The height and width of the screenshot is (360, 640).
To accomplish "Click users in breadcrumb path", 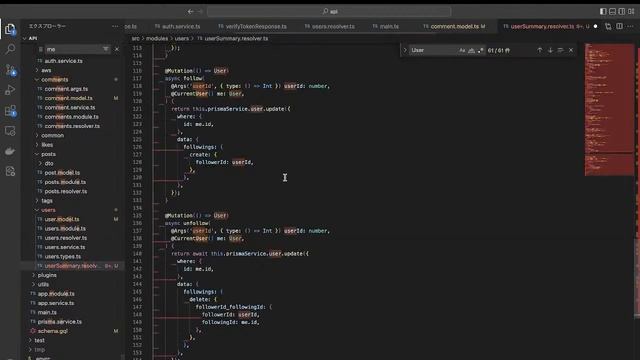I will tap(182, 38).
